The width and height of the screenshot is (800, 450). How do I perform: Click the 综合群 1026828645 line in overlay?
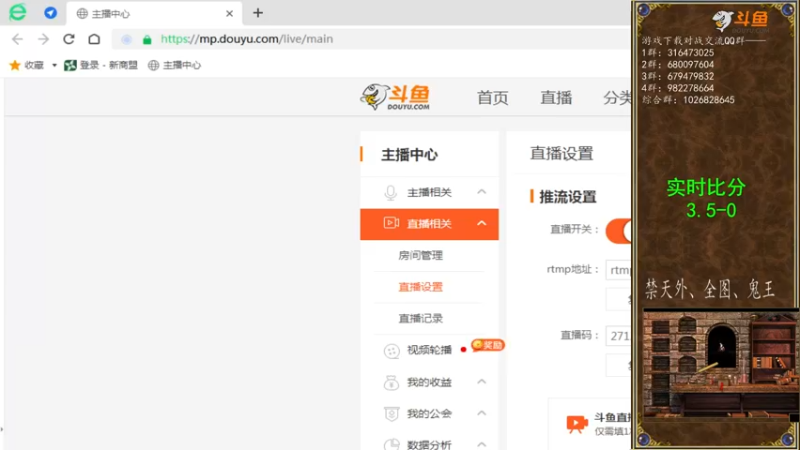pos(688,100)
